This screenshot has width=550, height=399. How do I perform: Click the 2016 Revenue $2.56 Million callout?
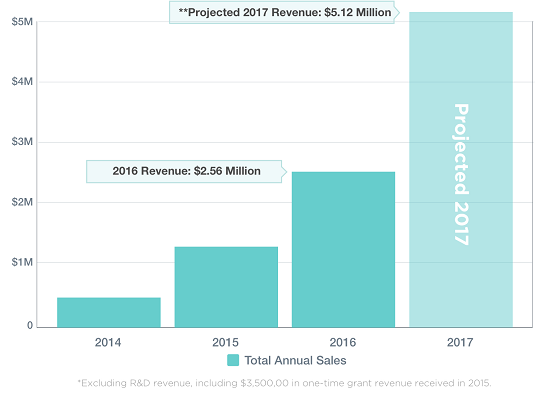pyautogui.click(x=186, y=171)
